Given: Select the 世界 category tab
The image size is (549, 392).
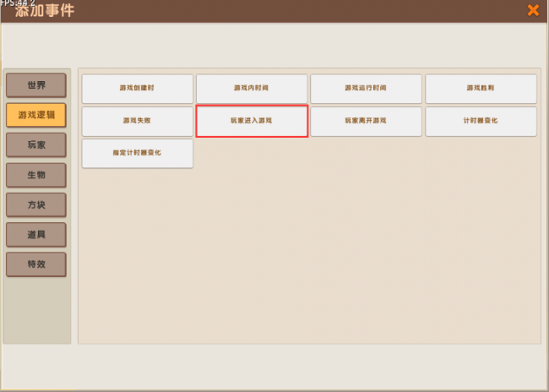Looking at the screenshot, I should (36, 85).
